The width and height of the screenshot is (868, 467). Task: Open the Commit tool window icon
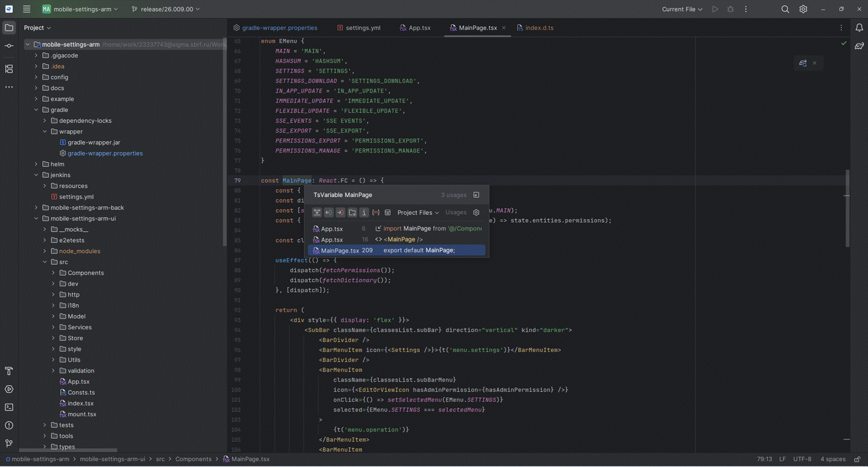9,46
